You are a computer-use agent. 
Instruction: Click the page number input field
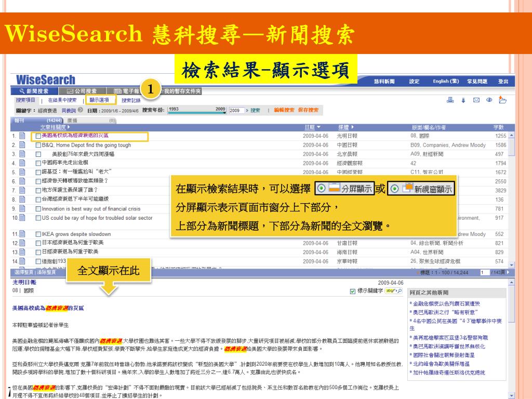485,272
